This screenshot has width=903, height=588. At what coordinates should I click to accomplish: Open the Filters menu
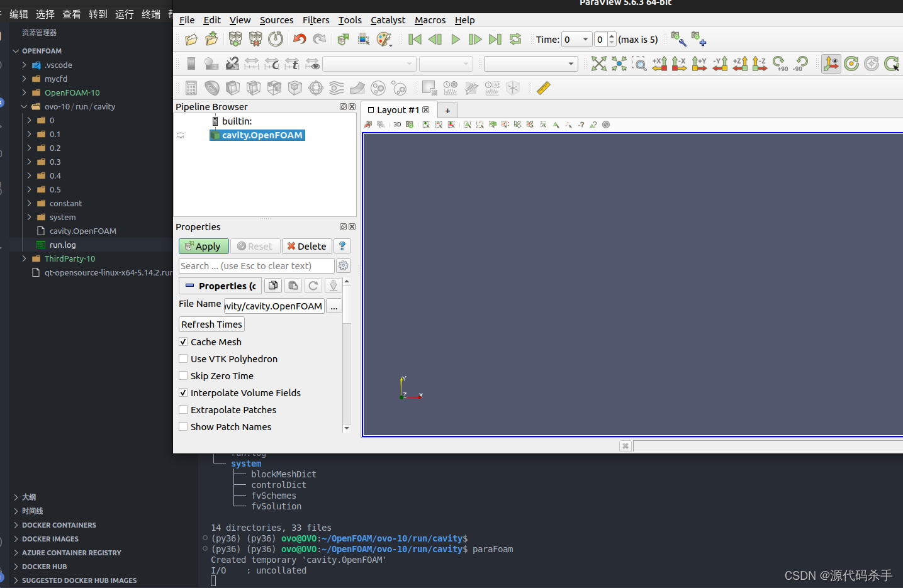(x=316, y=20)
